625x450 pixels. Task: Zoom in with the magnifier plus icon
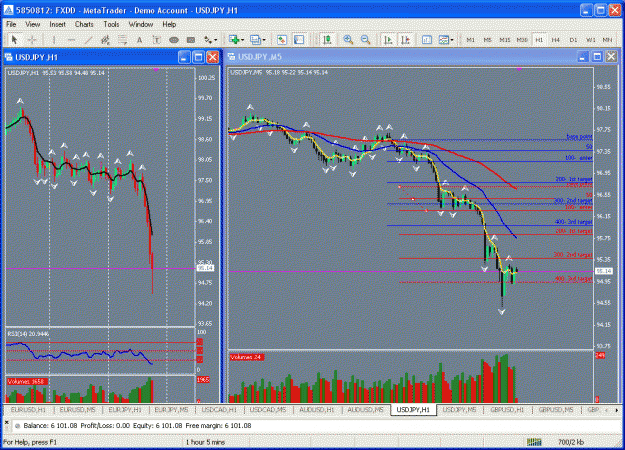[348, 39]
